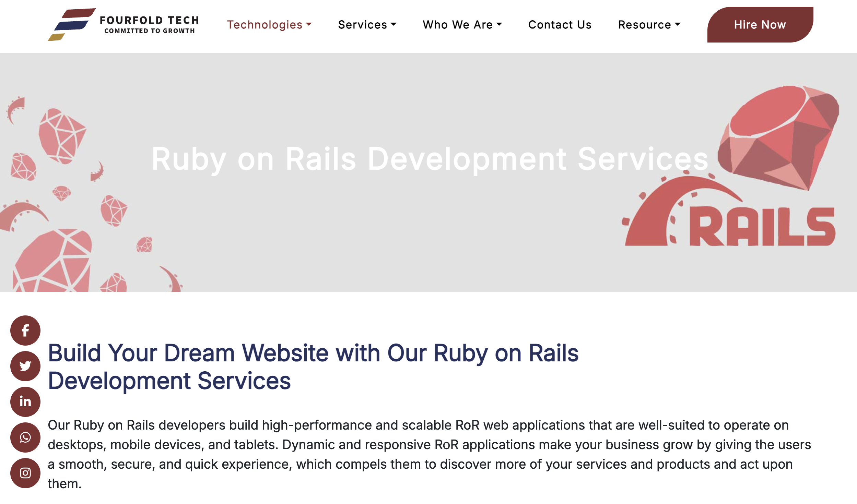Click the 'COMMITTED TO GROWTH' tagline
Screen dimensions: 857x504
[x=150, y=31]
